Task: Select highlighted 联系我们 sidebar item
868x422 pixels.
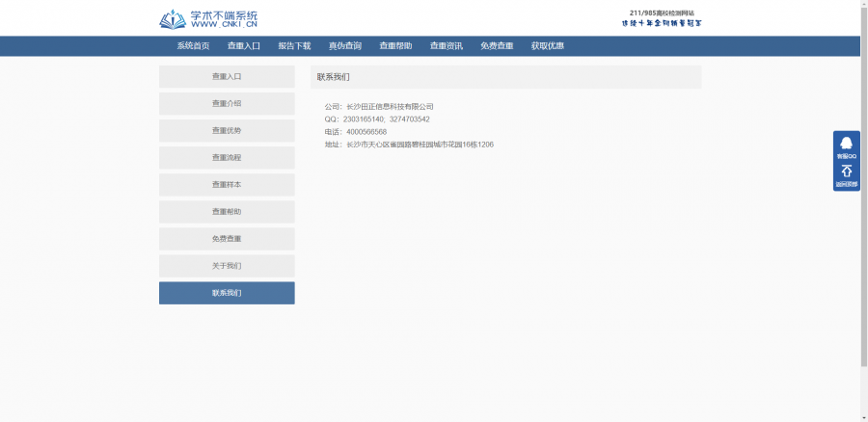Action: [x=227, y=293]
